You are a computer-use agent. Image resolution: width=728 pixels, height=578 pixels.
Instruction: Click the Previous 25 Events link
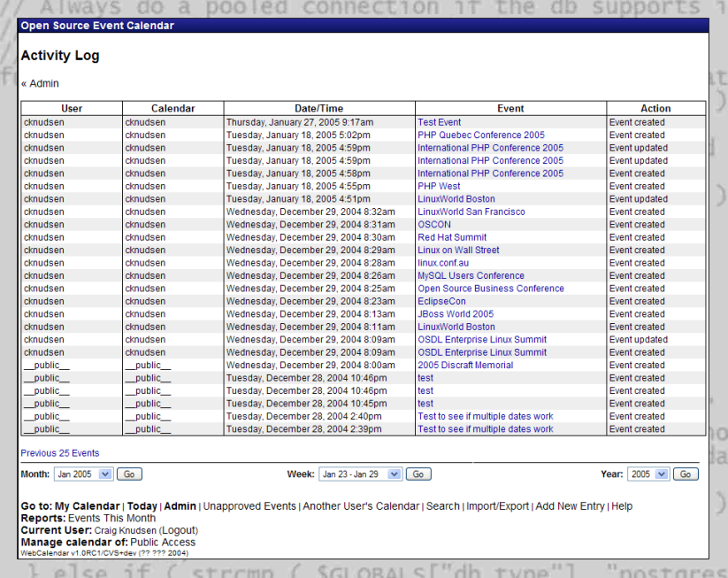click(60, 453)
